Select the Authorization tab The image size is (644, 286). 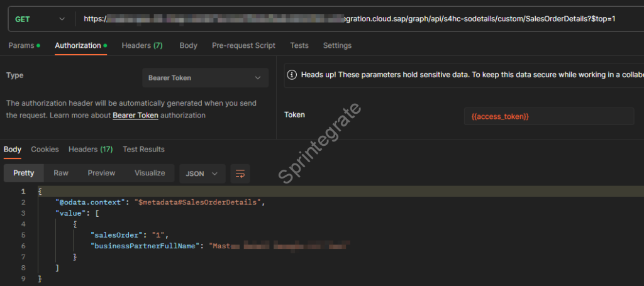pos(78,45)
